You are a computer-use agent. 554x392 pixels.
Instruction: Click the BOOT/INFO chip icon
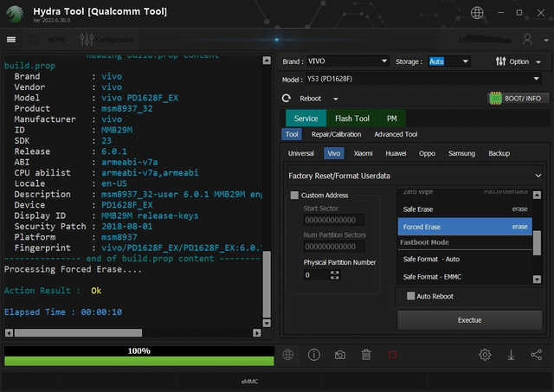point(495,98)
